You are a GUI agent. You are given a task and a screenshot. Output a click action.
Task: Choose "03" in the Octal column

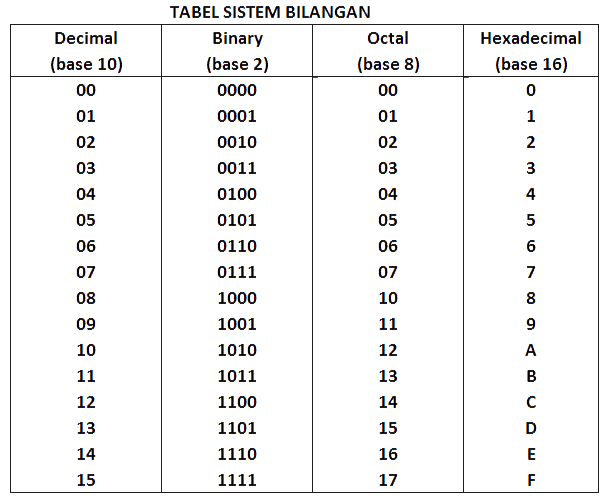click(388, 168)
